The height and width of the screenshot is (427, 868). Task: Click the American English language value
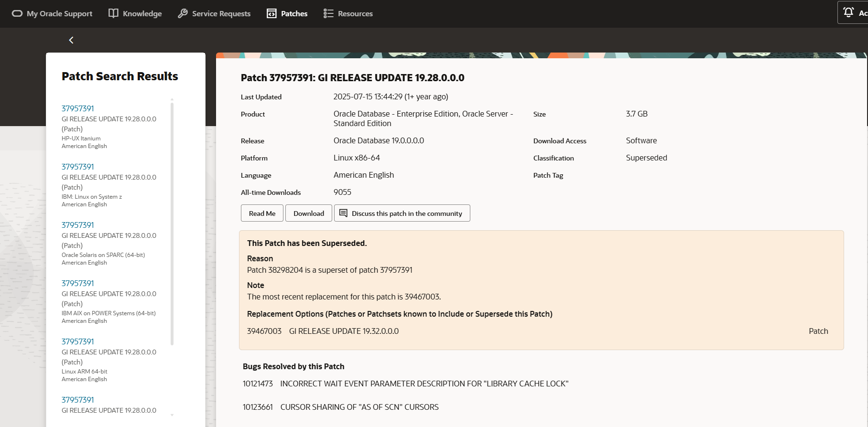[364, 175]
